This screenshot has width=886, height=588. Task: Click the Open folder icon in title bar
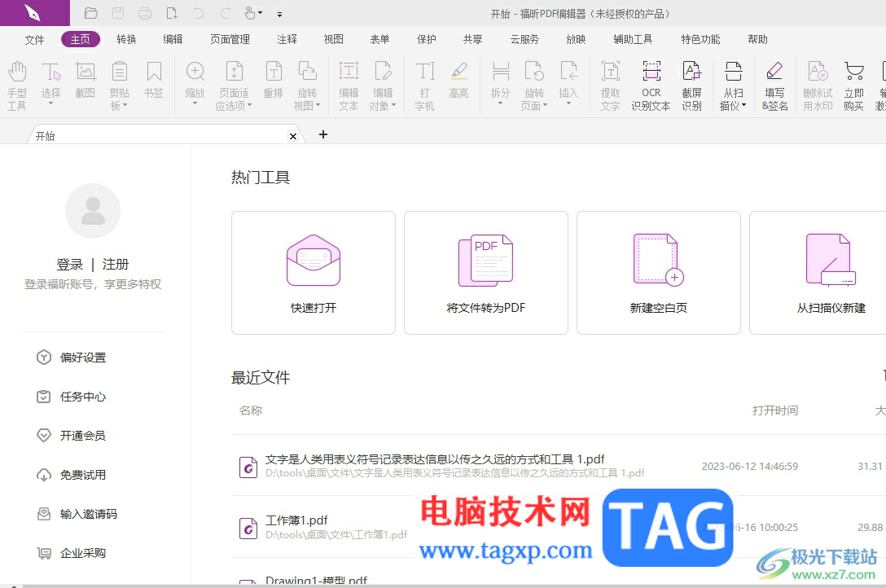coord(90,13)
